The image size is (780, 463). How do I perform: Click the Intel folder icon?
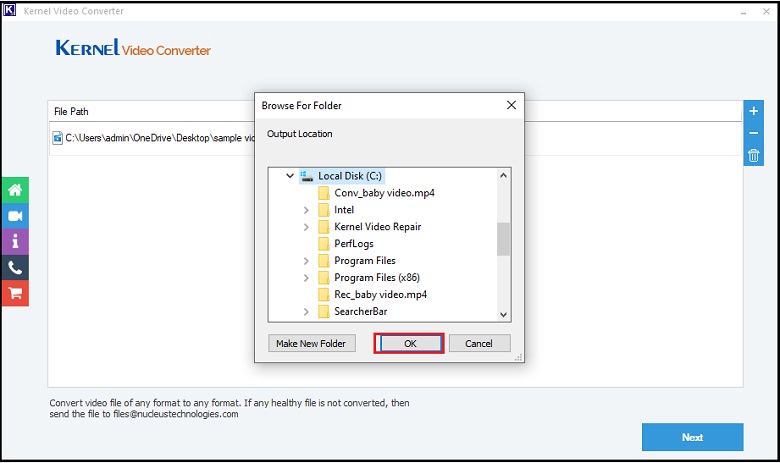coord(323,210)
